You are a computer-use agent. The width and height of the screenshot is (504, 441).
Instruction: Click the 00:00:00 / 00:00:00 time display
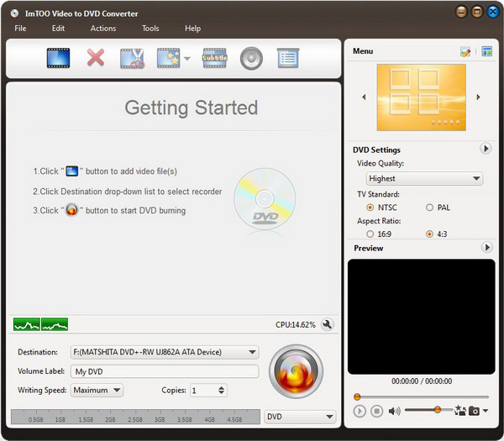coord(422,381)
